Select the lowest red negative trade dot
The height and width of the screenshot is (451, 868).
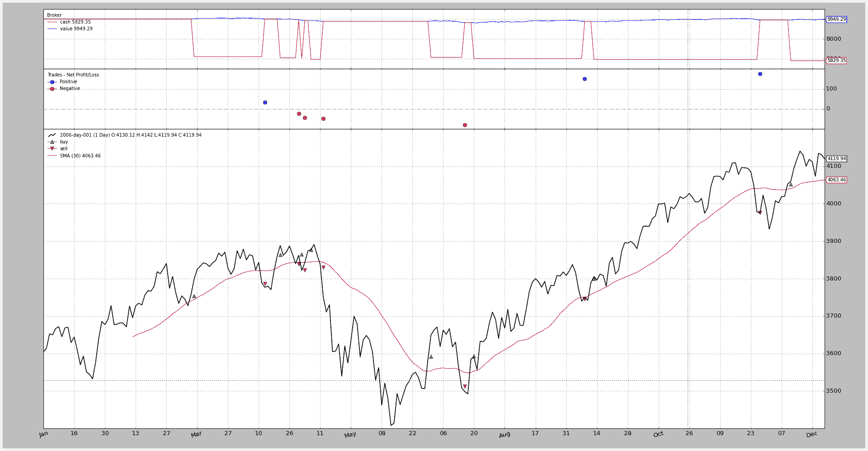pyautogui.click(x=465, y=125)
